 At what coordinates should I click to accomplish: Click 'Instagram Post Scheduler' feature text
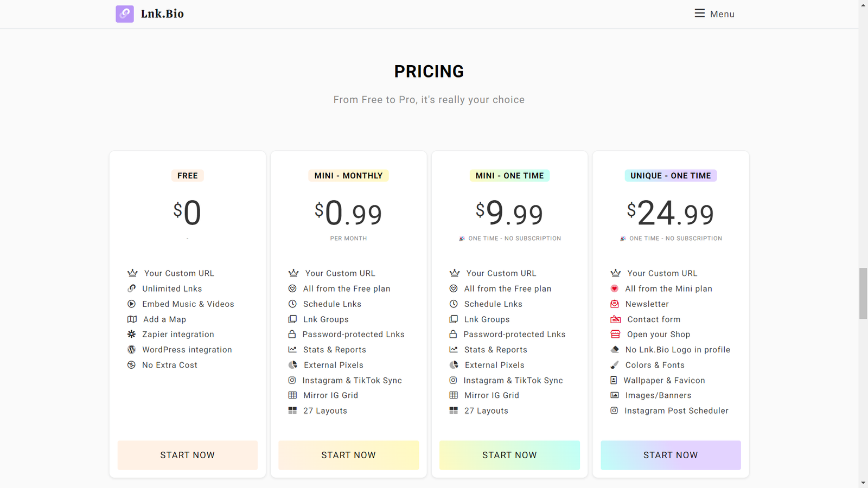pos(676,410)
